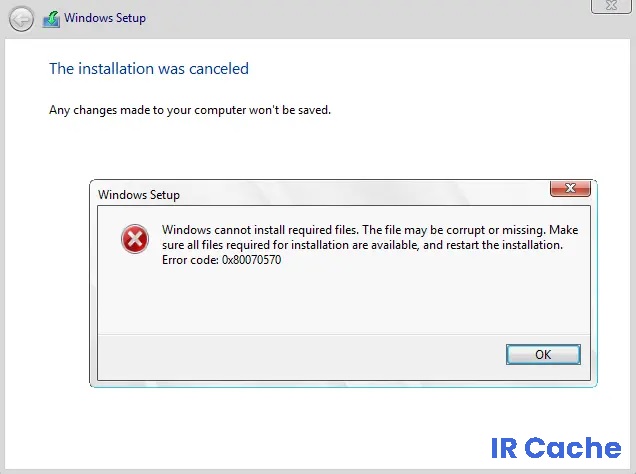Click the gray footer beside the OK button

tap(300, 357)
